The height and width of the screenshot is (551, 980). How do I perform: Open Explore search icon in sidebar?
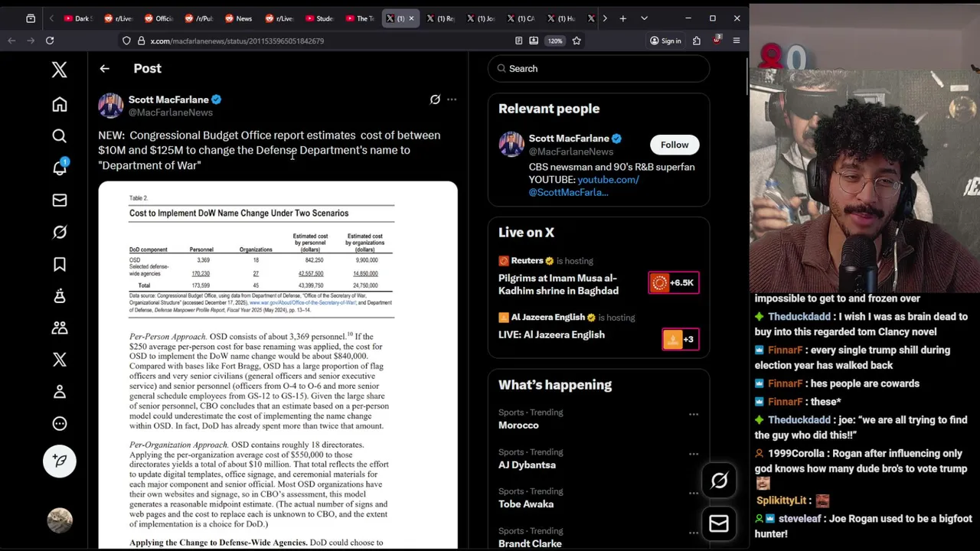pos(59,136)
